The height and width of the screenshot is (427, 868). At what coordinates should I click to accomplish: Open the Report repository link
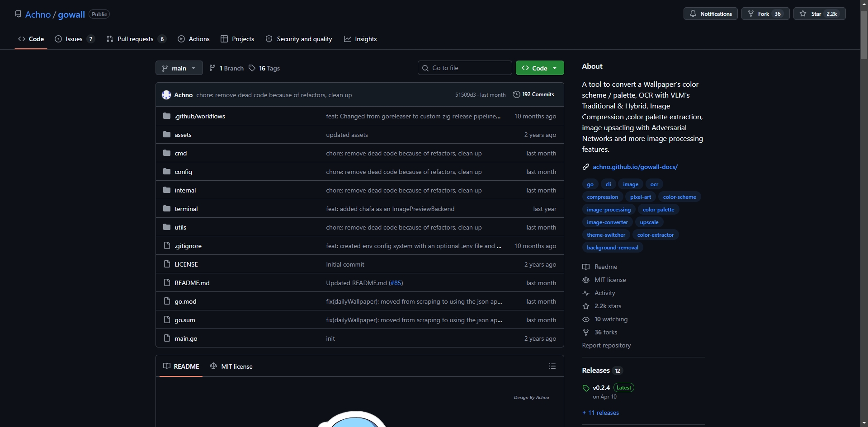(x=606, y=345)
